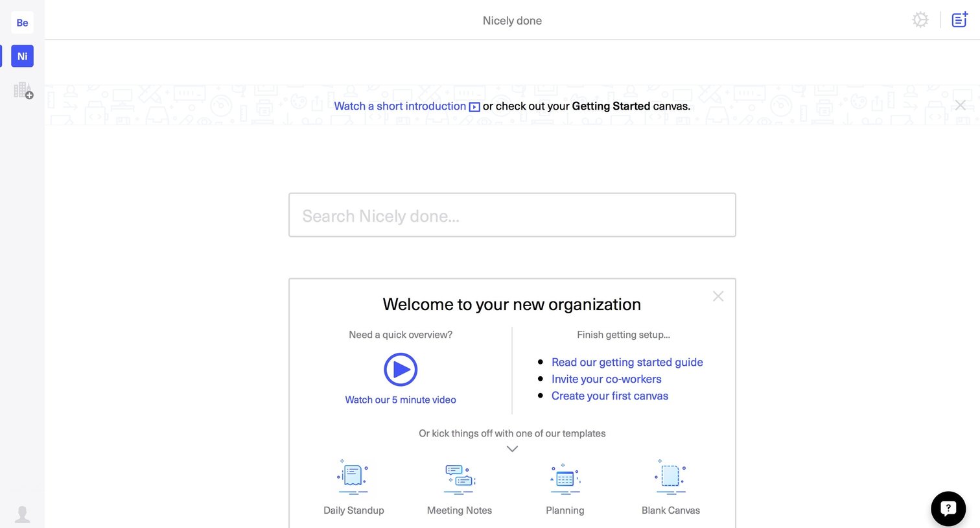Click Watch our 5 minute video link
980x528 pixels.
coord(401,400)
